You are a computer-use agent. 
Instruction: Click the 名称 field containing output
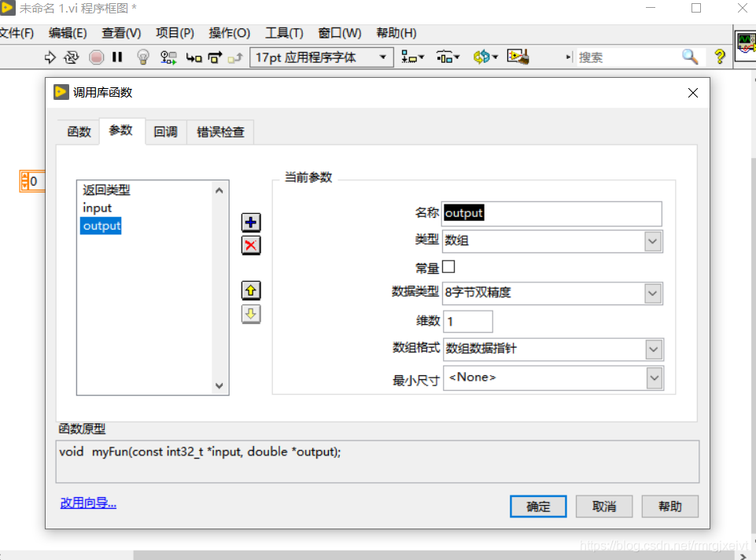tap(552, 213)
